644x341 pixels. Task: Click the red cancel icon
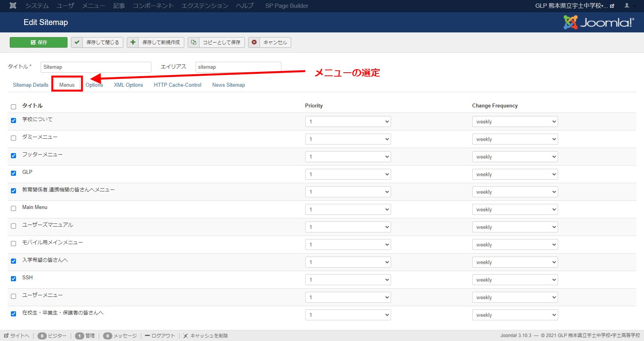(x=254, y=42)
